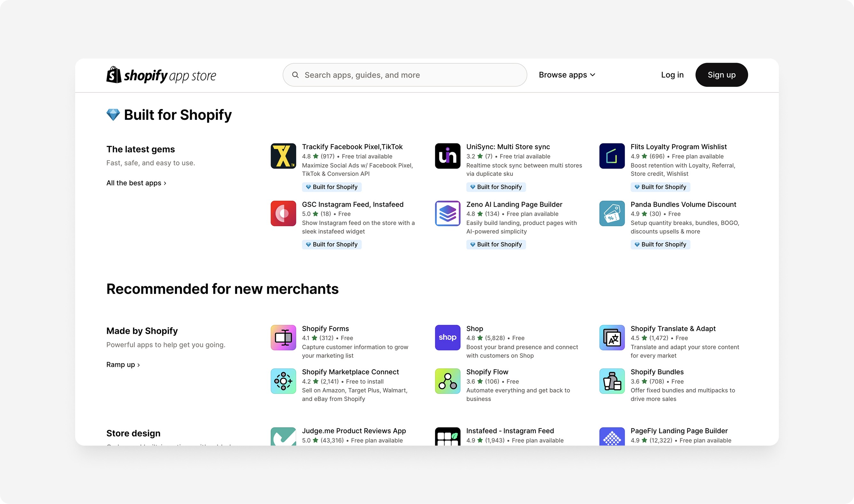Click the Made by Shopify heading
This screenshot has width=854, height=504.
click(142, 331)
